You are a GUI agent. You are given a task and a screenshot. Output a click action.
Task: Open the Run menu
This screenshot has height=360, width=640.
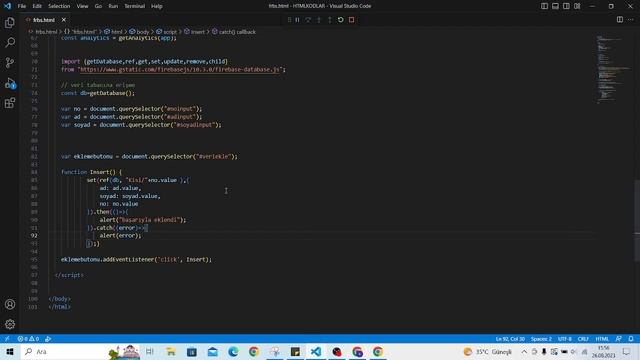tap(113, 6)
